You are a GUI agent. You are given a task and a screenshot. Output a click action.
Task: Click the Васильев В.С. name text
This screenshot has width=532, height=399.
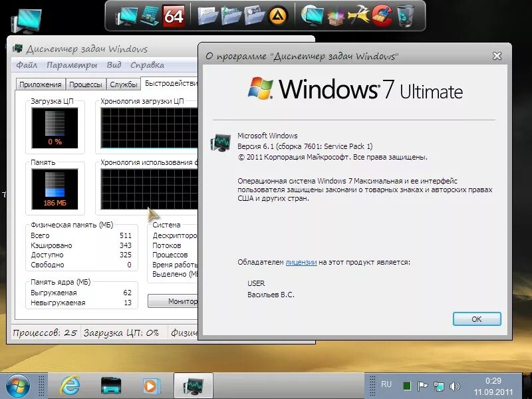click(x=271, y=295)
